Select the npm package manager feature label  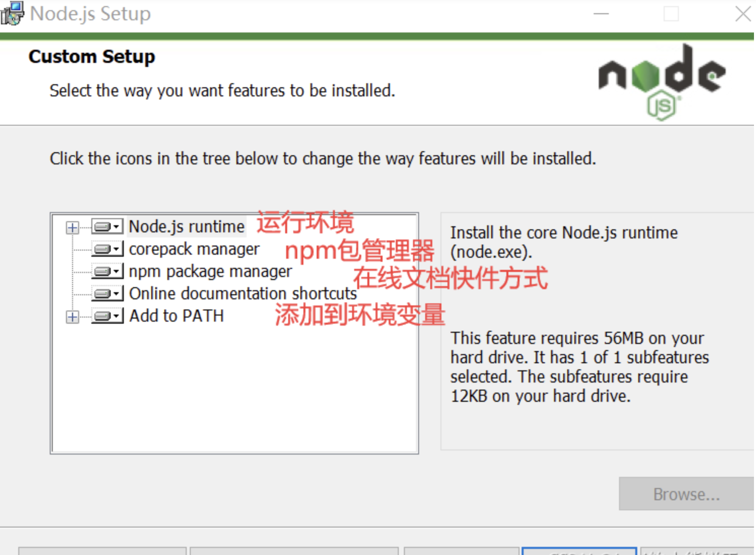pyautogui.click(x=211, y=271)
